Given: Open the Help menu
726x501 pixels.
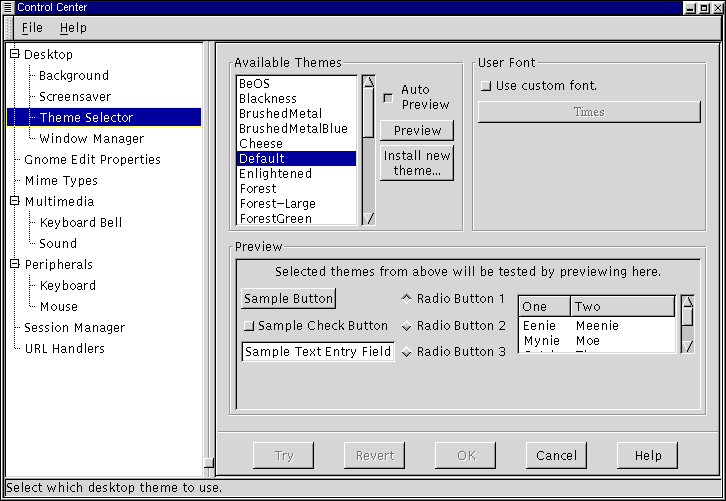Looking at the screenshot, I should (73, 28).
